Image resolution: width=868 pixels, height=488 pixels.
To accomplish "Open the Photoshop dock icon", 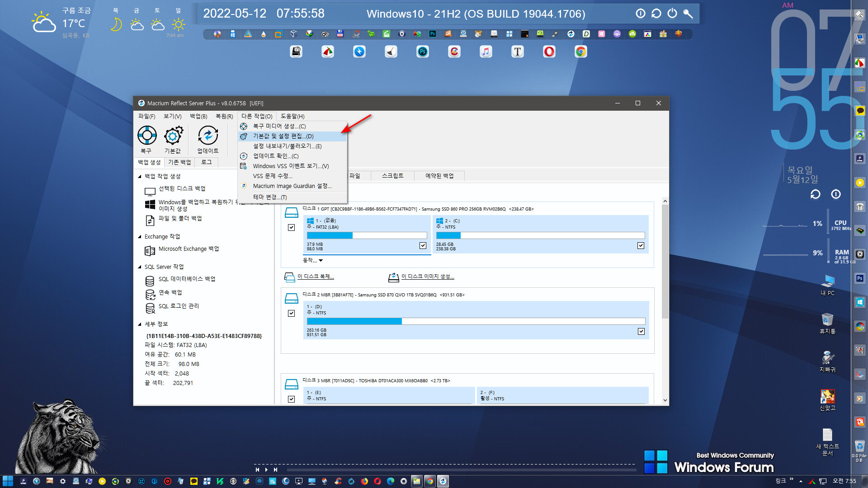I will point(423,52).
